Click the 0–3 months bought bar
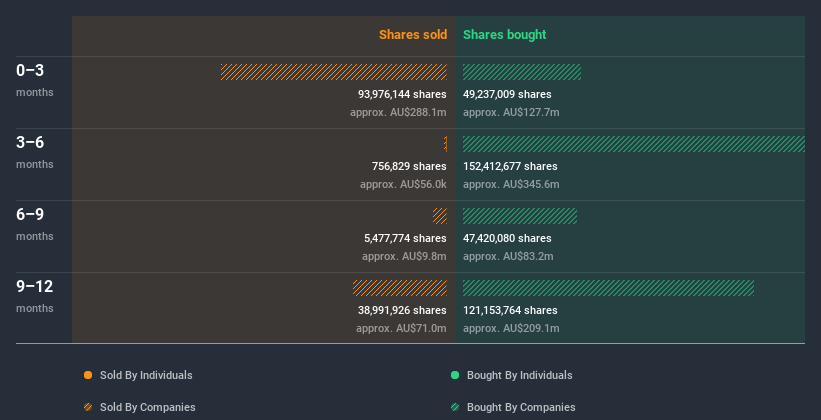Image resolution: width=821 pixels, height=420 pixels. (521, 72)
